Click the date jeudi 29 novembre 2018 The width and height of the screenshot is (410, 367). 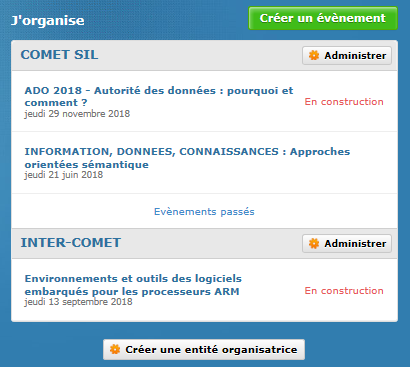pyautogui.click(x=77, y=114)
